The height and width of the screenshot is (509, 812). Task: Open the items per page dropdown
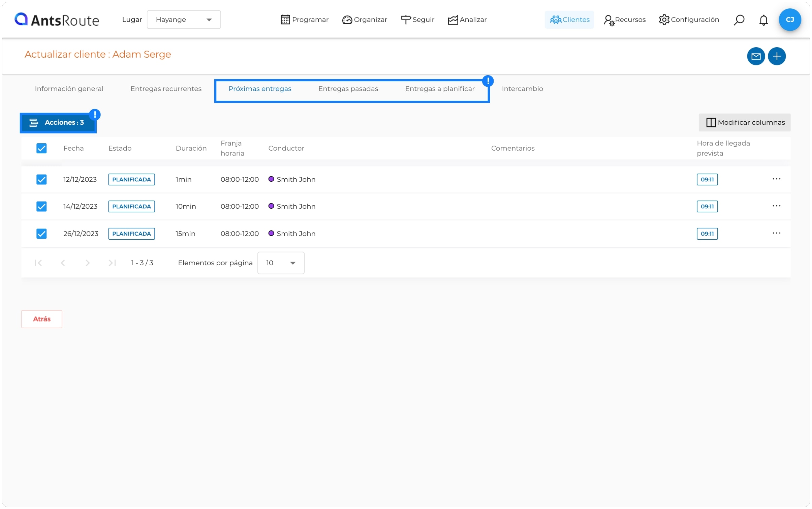pyautogui.click(x=281, y=263)
